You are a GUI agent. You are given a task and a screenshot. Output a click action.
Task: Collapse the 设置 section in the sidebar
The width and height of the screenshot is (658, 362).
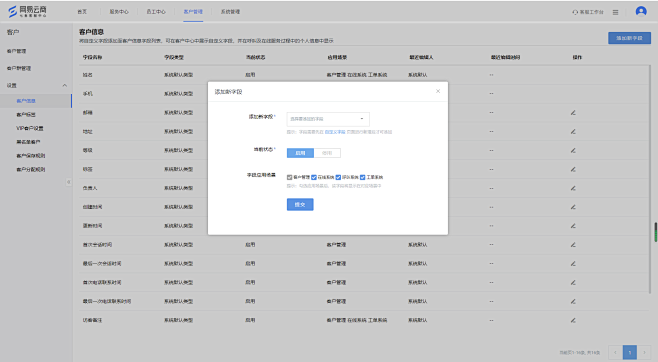point(64,86)
